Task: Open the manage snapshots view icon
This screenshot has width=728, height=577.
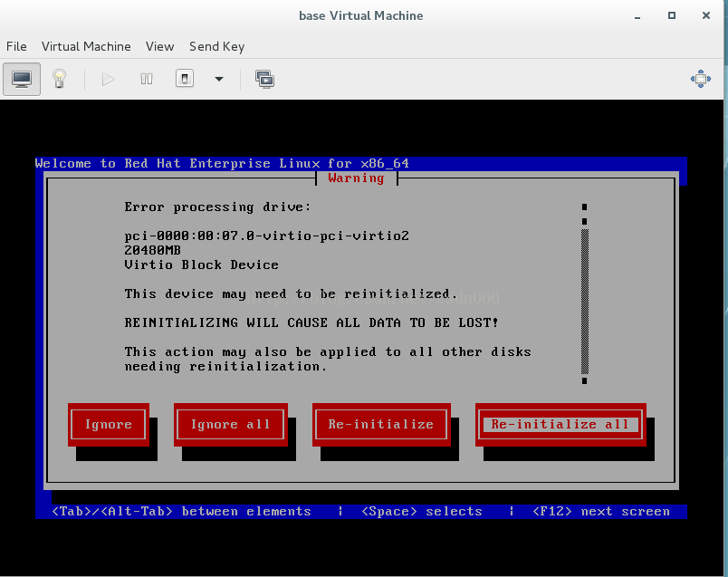Action: (264, 79)
